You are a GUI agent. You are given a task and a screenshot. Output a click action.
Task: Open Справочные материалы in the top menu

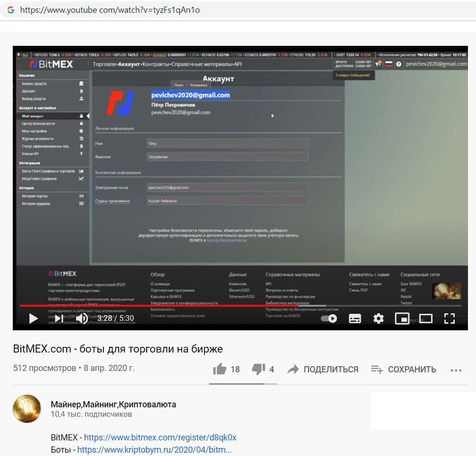point(201,64)
